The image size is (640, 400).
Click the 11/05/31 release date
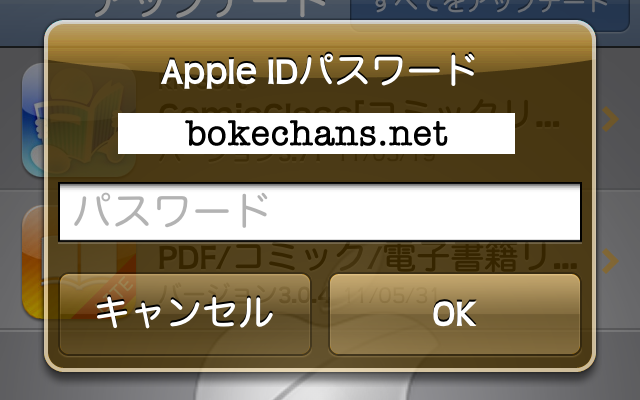pyautogui.click(x=392, y=295)
